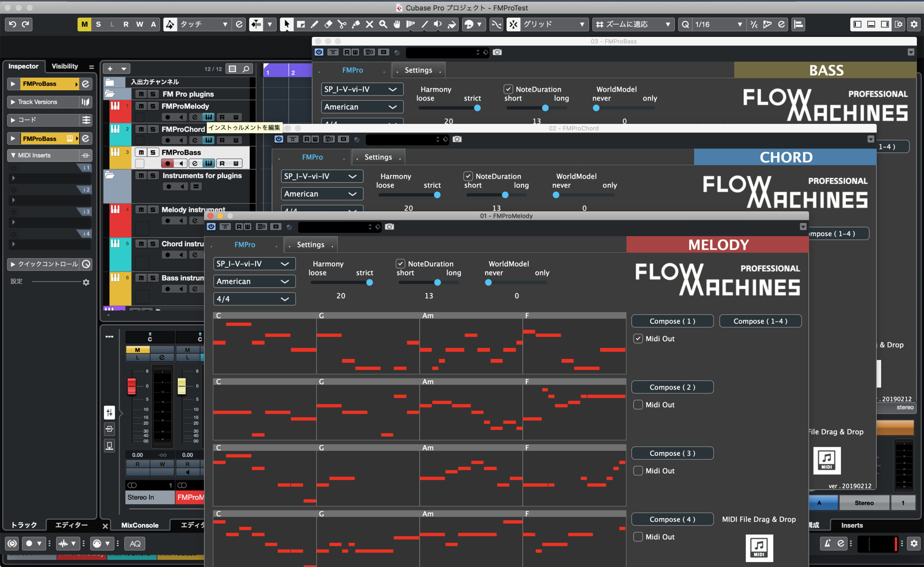This screenshot has width=924, height=567.
Task: Click the iterative quantize icon
Action: 754,25
